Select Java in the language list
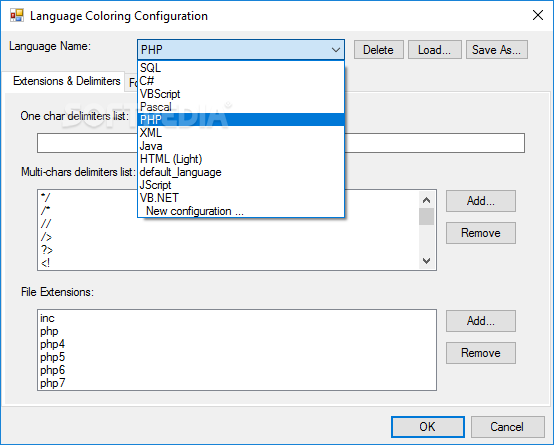This screenshot has height=445, width=554. coord(241,146)
